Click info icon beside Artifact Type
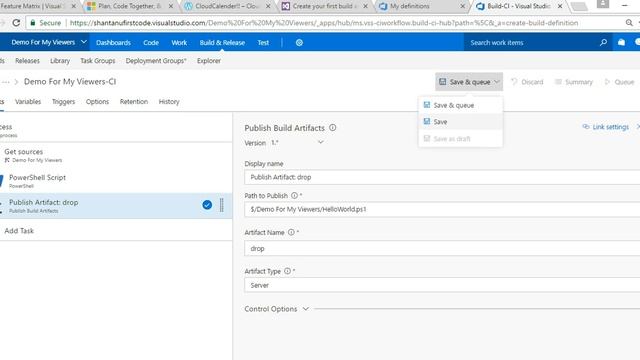640x360 pixels. [x=287, y=271]
